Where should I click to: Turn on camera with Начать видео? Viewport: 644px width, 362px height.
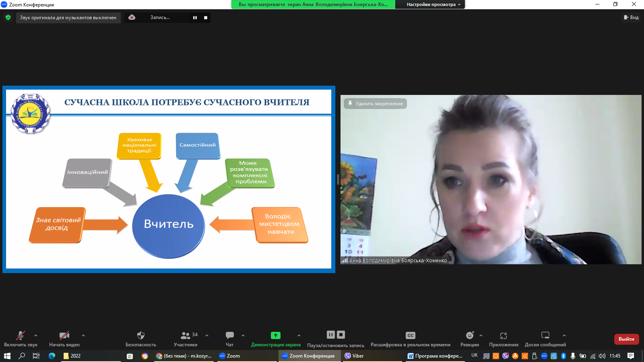coord(64,335)
